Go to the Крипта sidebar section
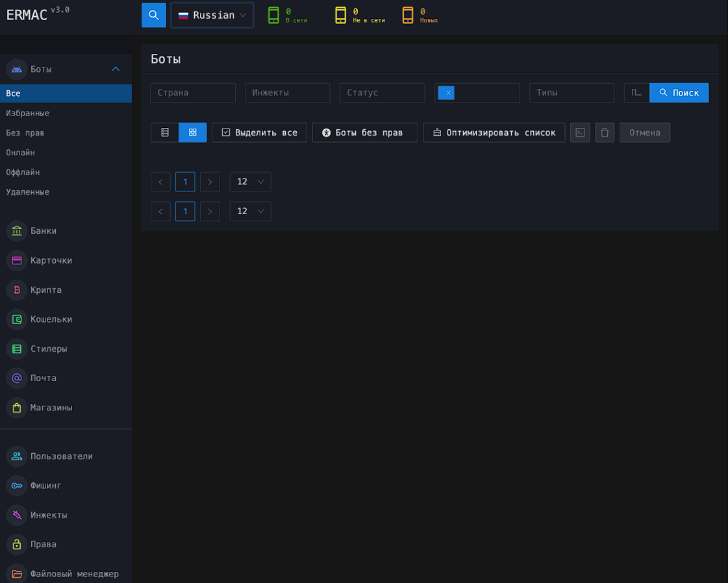This screenshot has height=583, width=728. 45,290
